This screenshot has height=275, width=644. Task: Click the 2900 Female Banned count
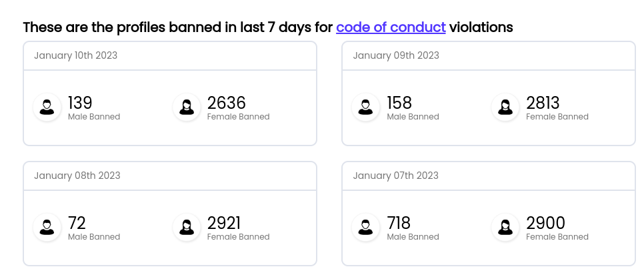(x=546, y=223)
